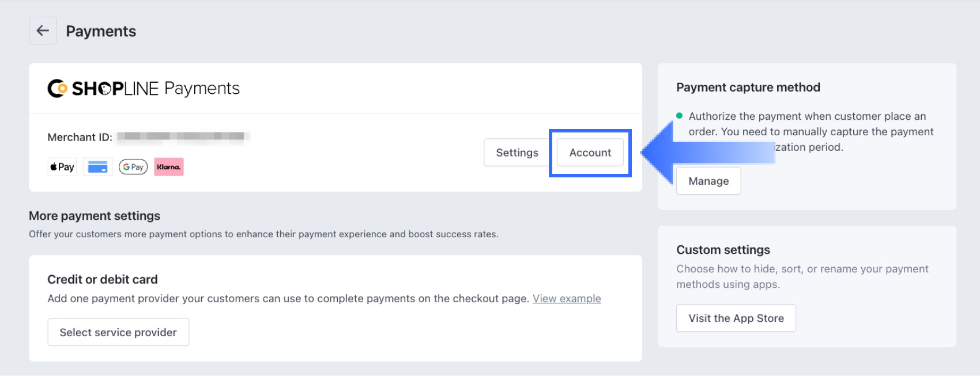This screenshot has width=980, height=376.
Task: Click the green status dot indicator
Action: point(679,116)
